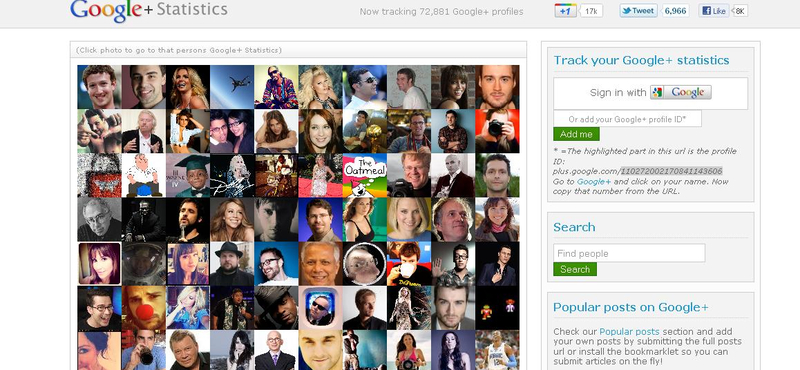Click the Popular posts on Google+ heading

point(631,307)
